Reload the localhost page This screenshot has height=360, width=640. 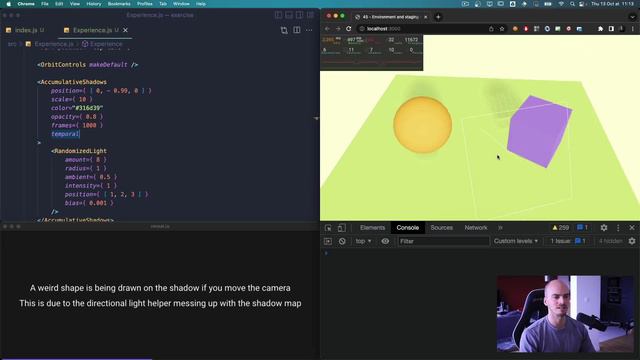(x=349, y=29)
